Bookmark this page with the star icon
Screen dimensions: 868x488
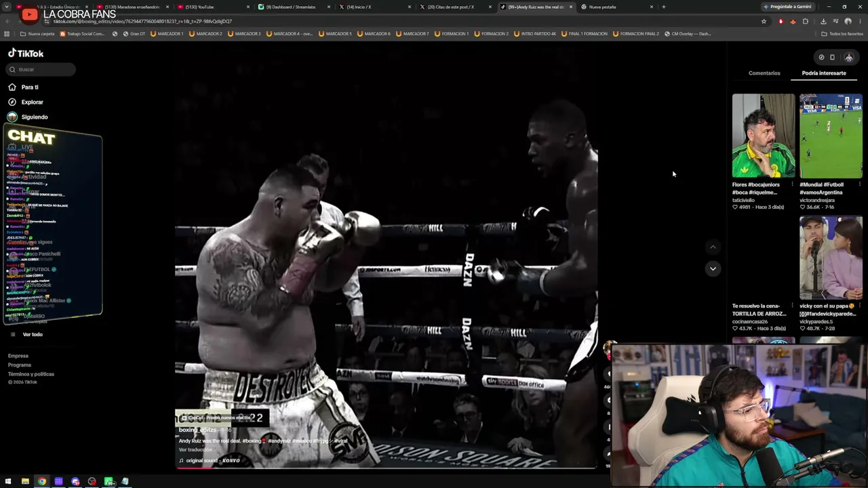[x=764, y=21]
